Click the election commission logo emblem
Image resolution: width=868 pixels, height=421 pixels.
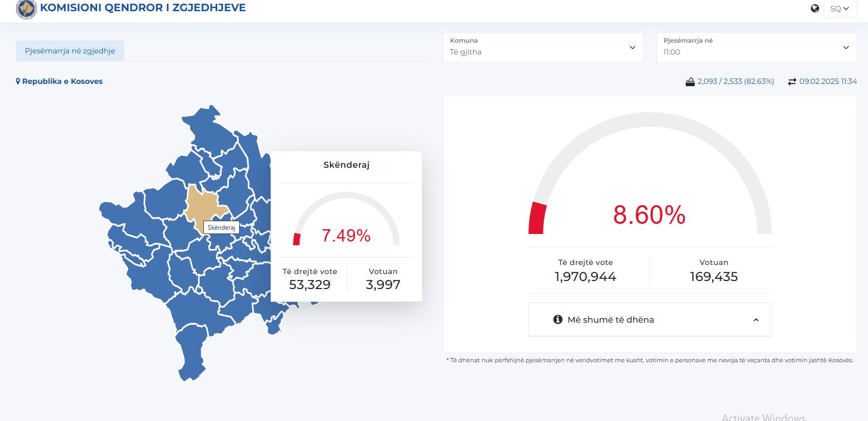click(x=26, y=9)
